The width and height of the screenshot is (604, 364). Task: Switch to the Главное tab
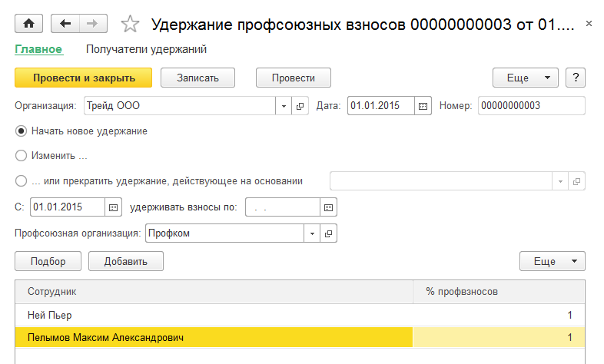38,49
